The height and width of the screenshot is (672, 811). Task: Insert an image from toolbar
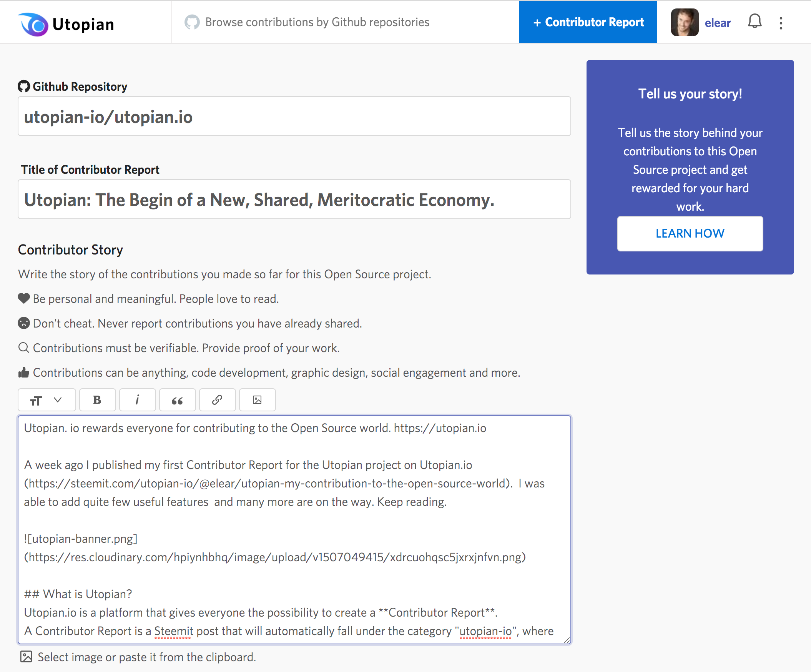tap(257, 400)
